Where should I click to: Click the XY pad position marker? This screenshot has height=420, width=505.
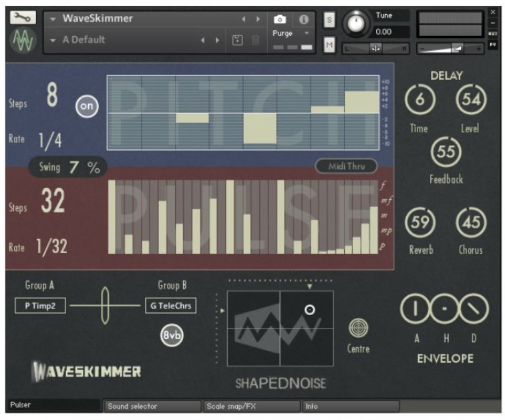point(309,310)
